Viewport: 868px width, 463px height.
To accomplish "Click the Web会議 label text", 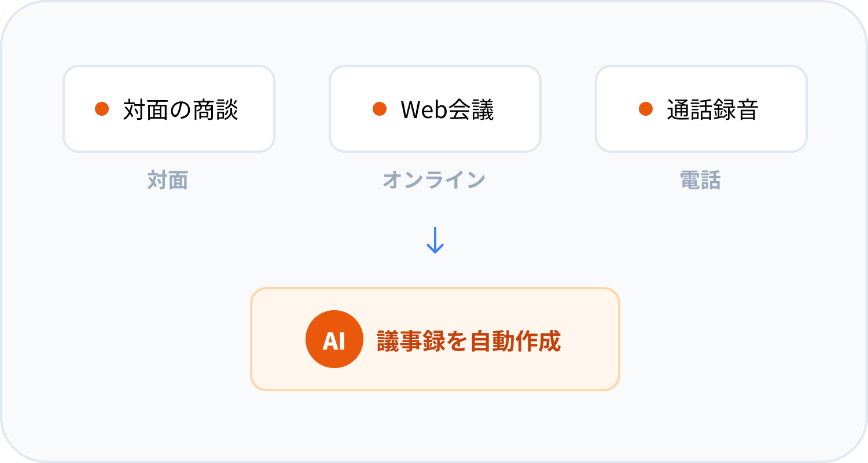I will pos(447,109).
